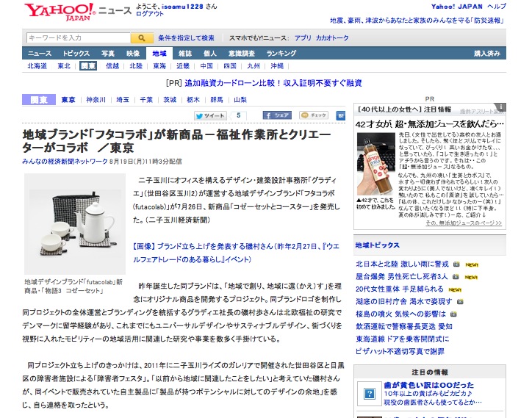Choose the 東北 region link
The width and height of the screenshot is (532, 418).
click(64, 66)
